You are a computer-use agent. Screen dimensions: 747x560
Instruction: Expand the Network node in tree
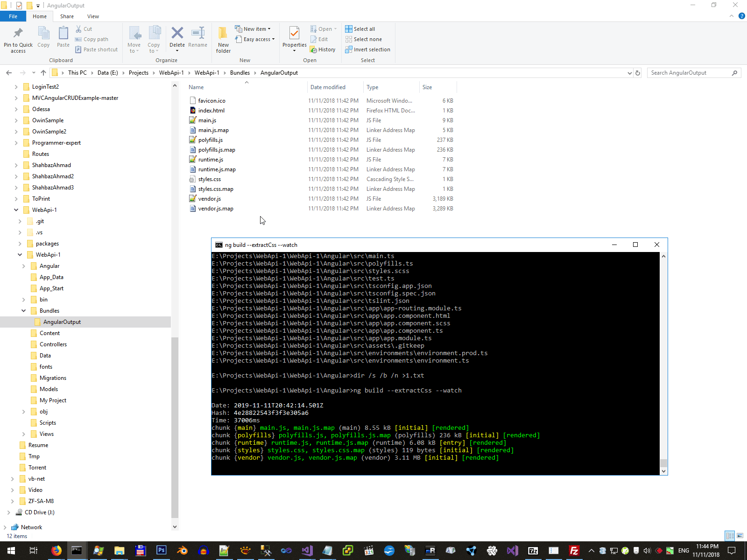pyautogui.click(x=5, y=527)
